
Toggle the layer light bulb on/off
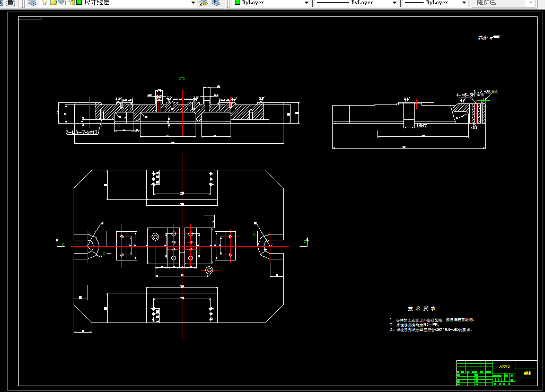pyautogui.click(x=45, y=3)
